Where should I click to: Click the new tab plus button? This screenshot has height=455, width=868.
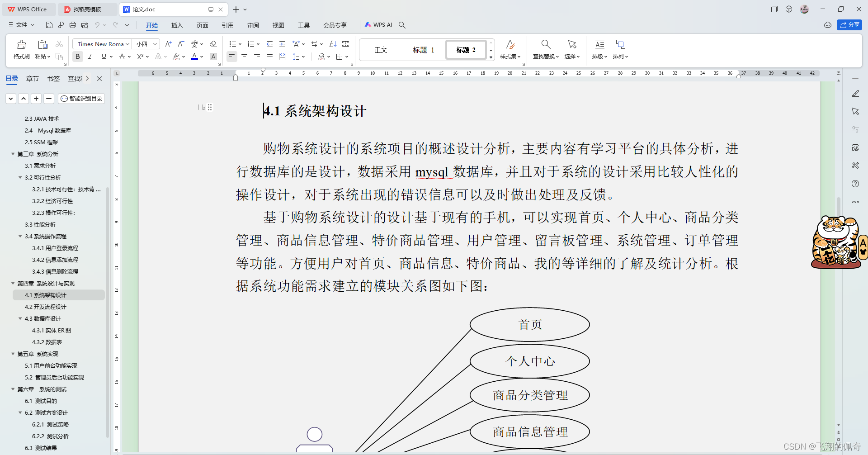236,9
